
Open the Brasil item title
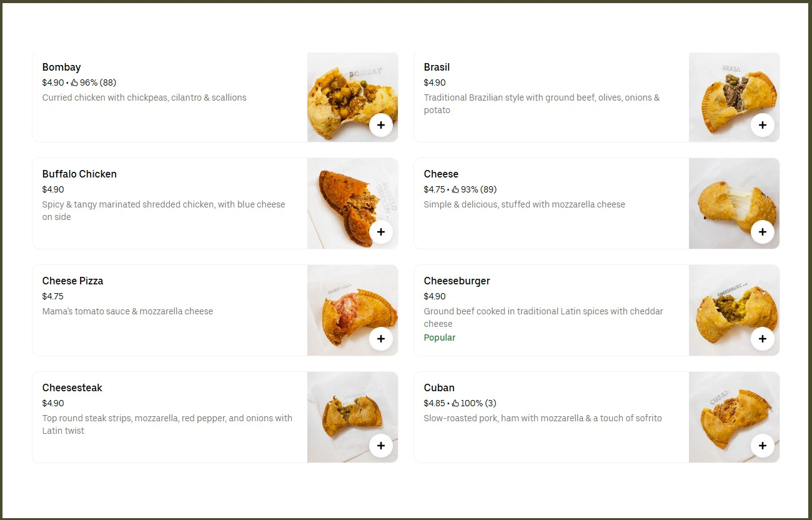click(437, 67)
